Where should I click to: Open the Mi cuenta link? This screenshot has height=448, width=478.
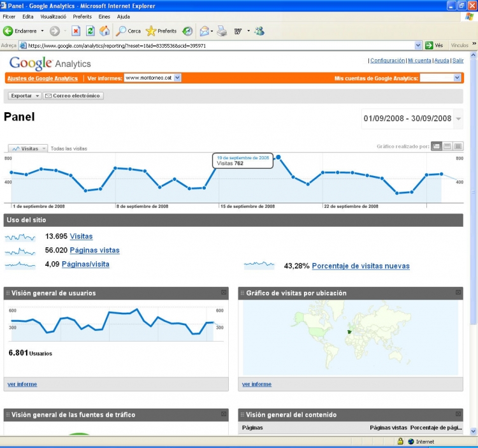click(419, 61)
